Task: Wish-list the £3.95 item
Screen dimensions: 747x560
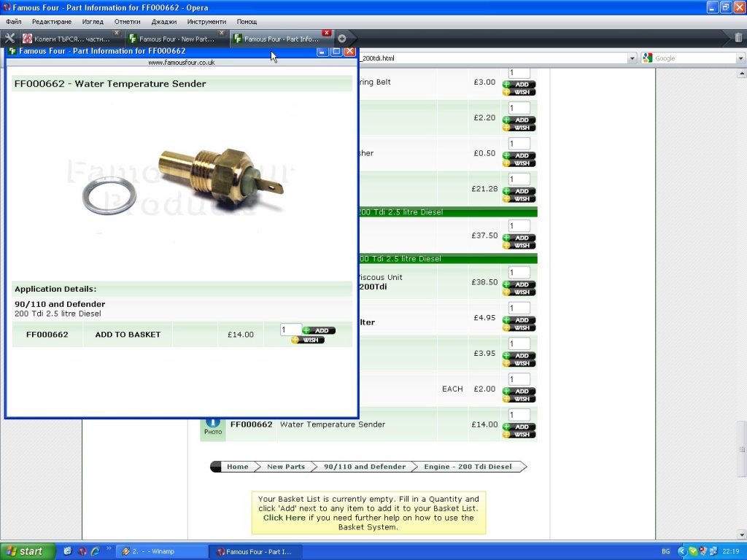Action: [x=519, y=363]
